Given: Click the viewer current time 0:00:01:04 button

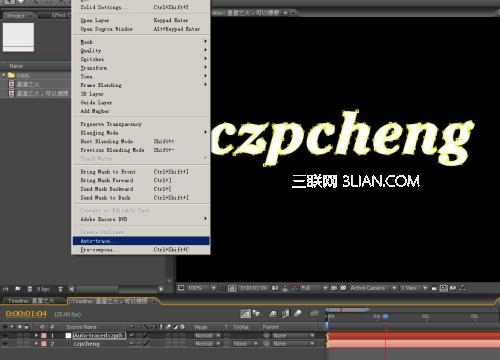Looking at the screenshot, I should (254, 288).
